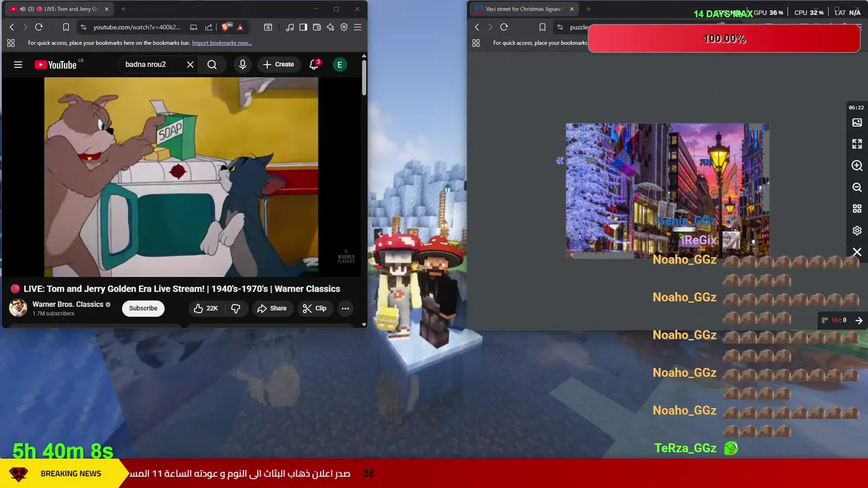Viewport: 868px width, 488px height.
Task: Click the YouTube page vertical scrollbar
Action: (364, 78)
